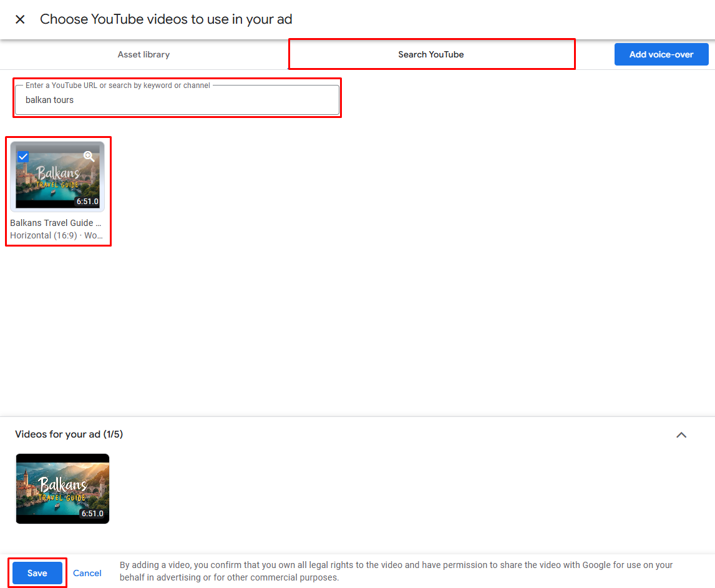Click the Balkans Travel Guide search result thumbnail

click(57, 177)
